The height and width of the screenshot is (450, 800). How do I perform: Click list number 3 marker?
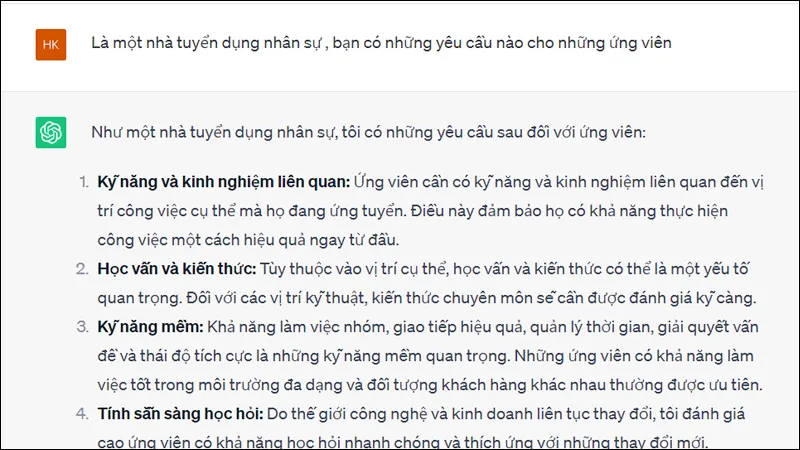click(x=83, y=327)
